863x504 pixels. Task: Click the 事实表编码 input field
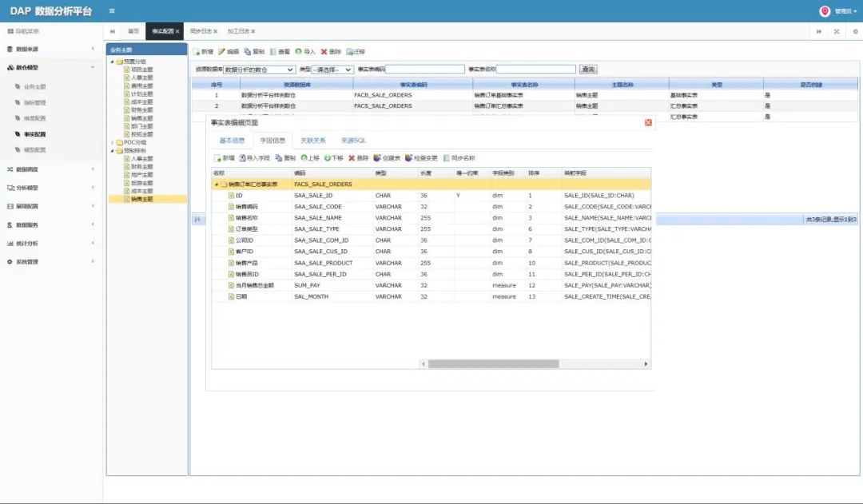[x=425, y=69]
